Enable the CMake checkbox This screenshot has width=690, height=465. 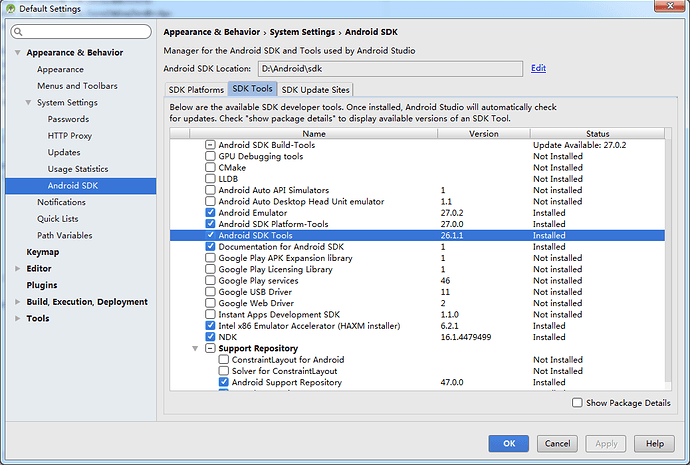(210, 168)
